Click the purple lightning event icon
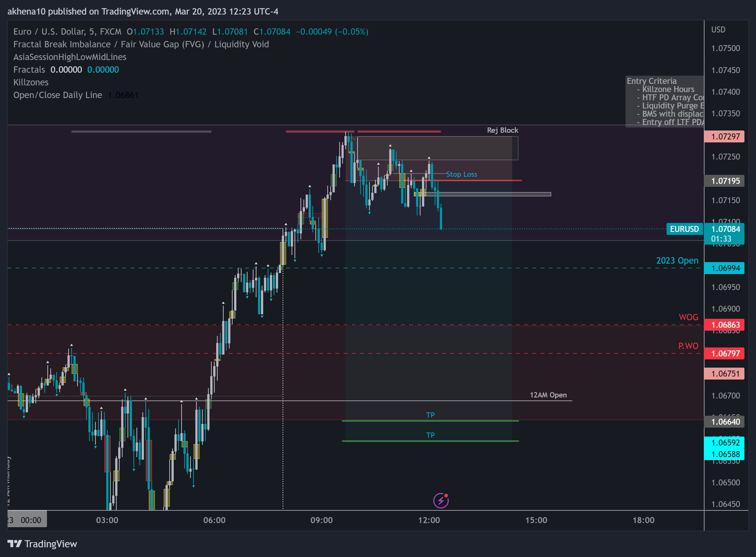 tap(441, 500)
